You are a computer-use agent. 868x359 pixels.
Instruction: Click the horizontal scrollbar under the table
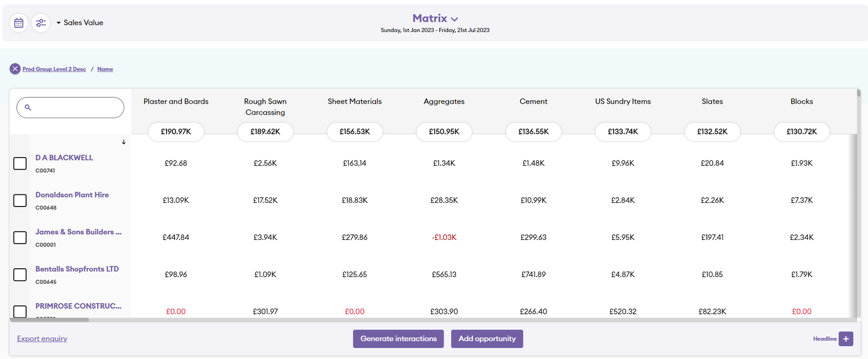click(x=49, y=320)
